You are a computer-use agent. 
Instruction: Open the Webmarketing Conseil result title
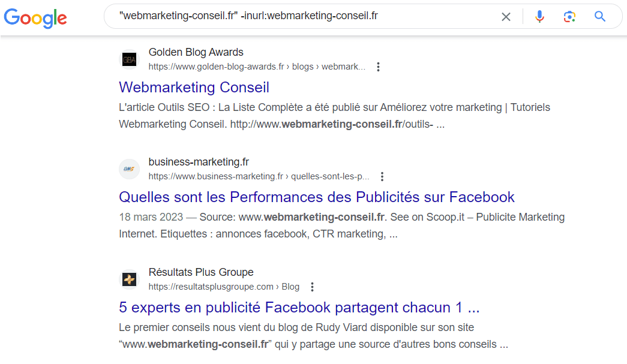tap(194, 87)
